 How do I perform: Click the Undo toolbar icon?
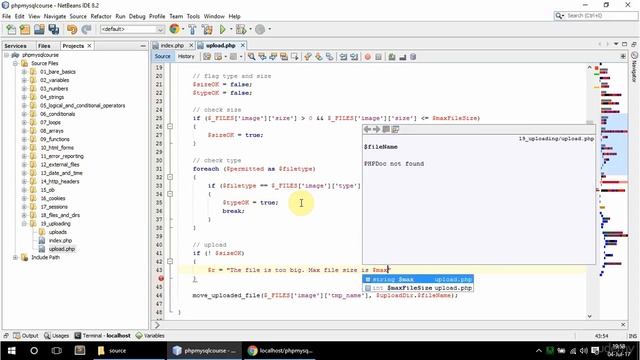(x=72, y=29)
